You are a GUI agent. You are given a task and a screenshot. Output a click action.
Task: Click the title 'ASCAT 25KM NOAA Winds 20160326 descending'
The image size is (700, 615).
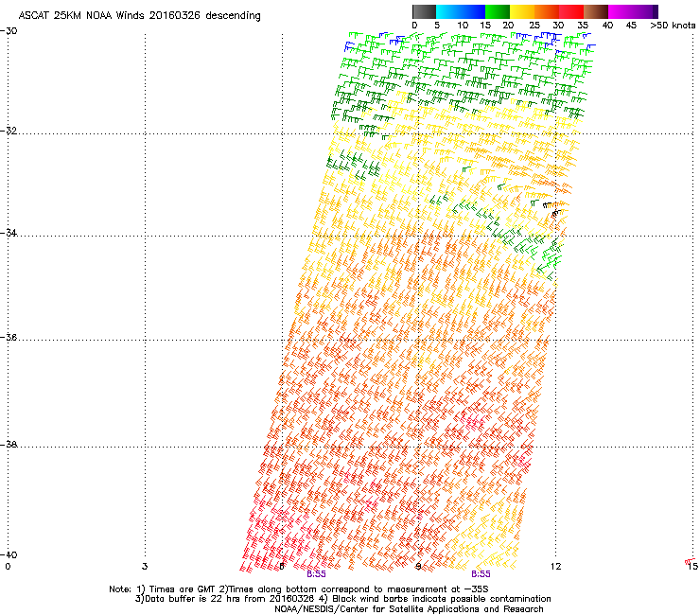pyautogui.click(x=139, y=16)
